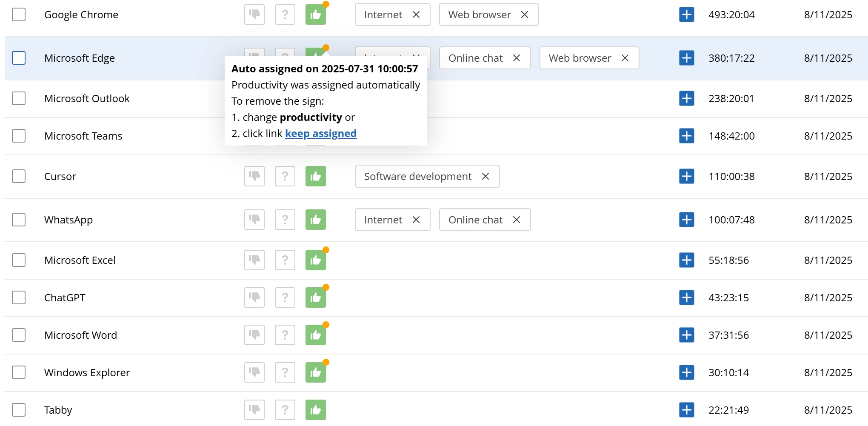Image resolution: width=868 pixels, height=426 pixels.
Task: Click plus button for Tabby row
Action: point(687,410)
